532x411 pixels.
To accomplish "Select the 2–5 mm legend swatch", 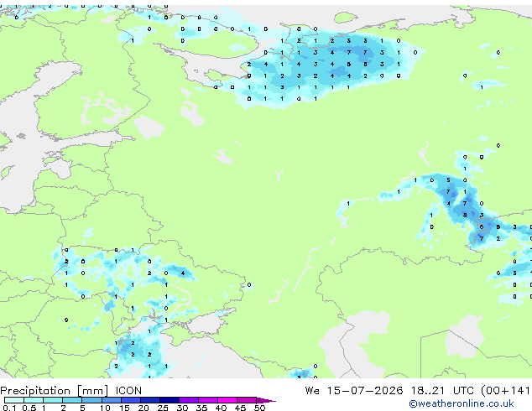I will coord(72,400).
